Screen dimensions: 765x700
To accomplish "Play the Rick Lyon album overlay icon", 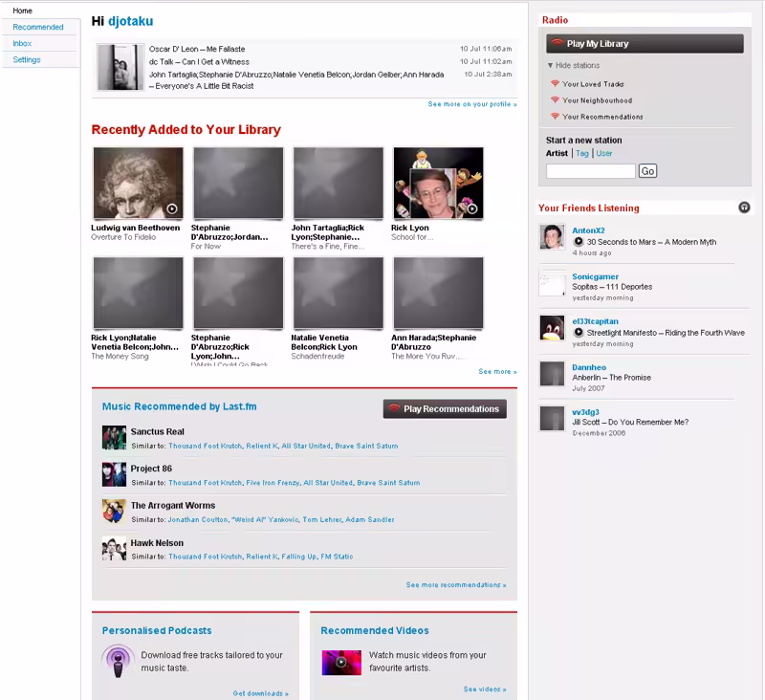I will coord(472,208).
